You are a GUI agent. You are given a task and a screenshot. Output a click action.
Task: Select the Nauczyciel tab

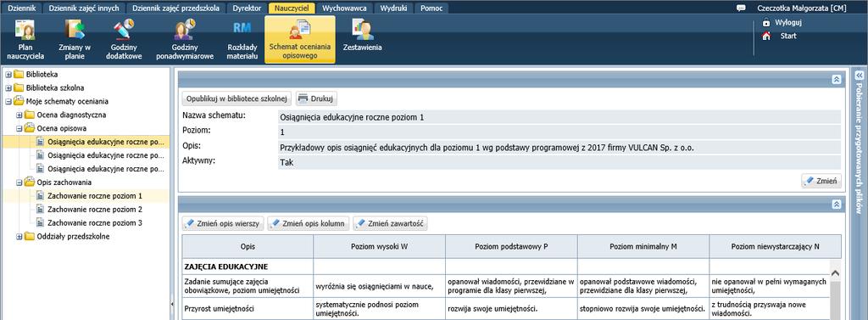[x=292, y=8]
